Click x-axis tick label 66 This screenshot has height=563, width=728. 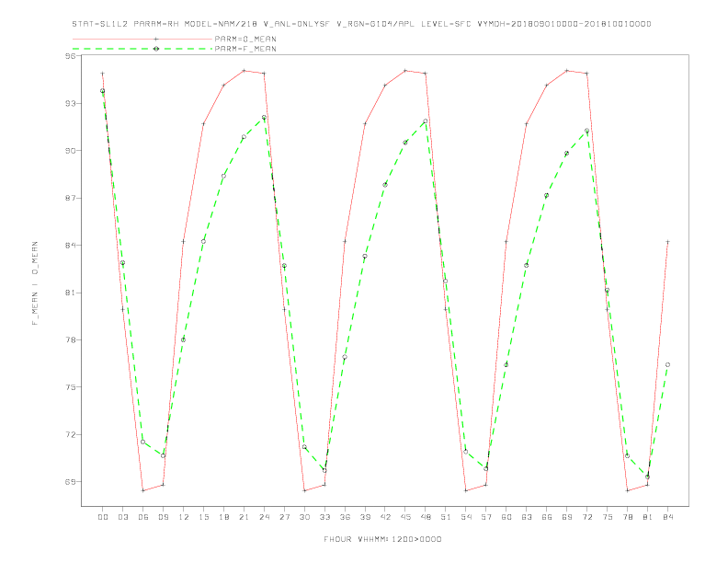pyautogui.click(x=547, y=517)
